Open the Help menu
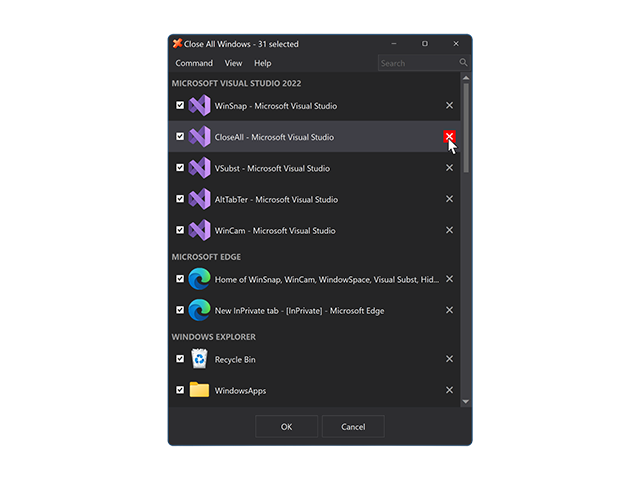Image resolution: width=640 pixels, height=480 pixels. click(262, 63)
